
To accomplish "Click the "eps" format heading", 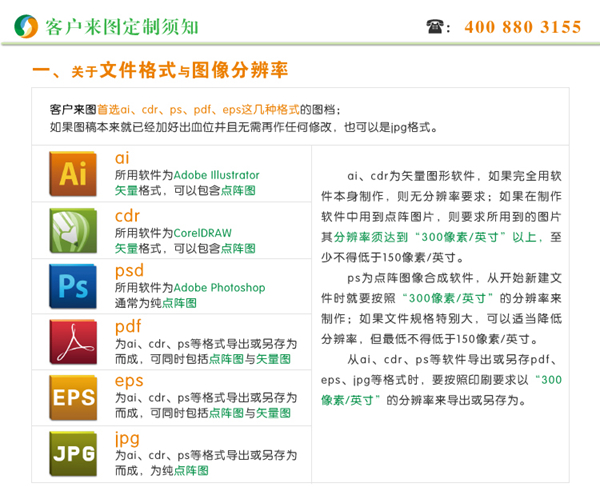I will (x=129, y=381).
